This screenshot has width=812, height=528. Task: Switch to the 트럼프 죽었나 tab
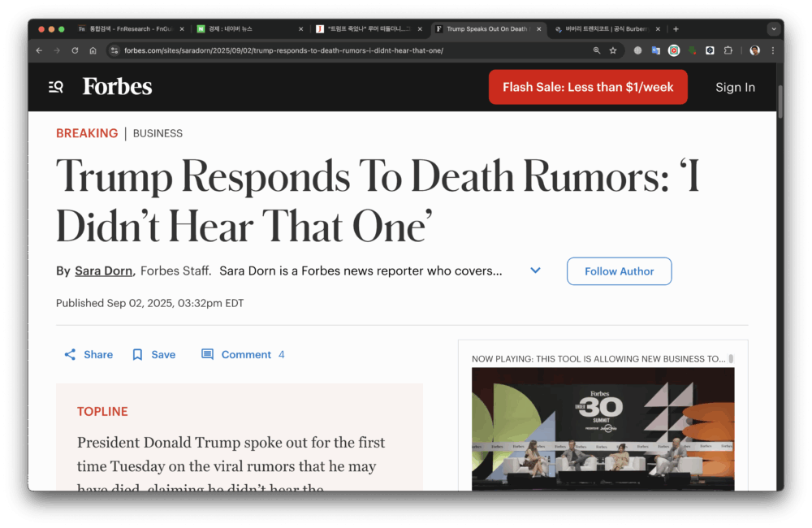[x=362, y=29]
